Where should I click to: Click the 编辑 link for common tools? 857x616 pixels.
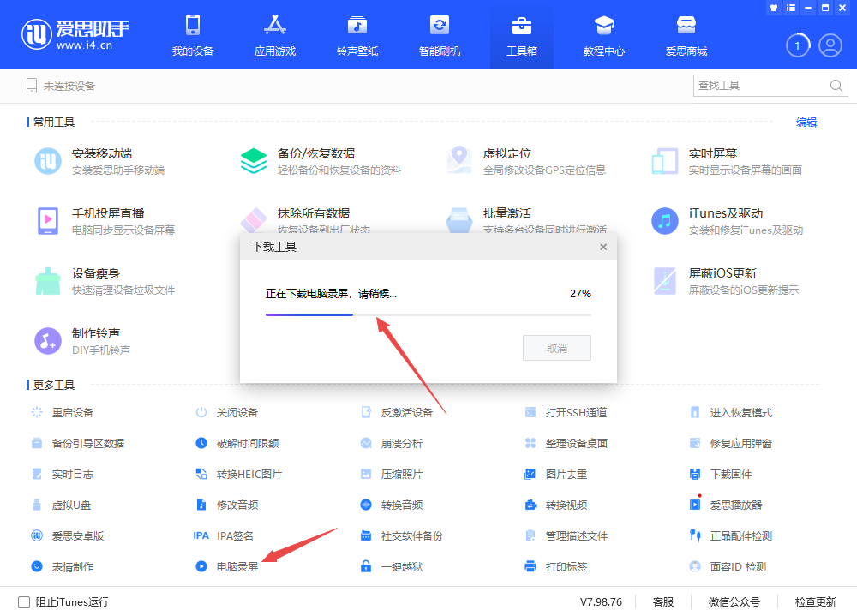(806, 123)
